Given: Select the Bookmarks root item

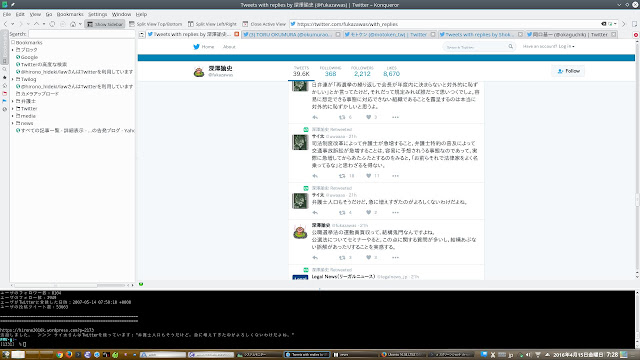Looking at the screenshot, I should (x=27, y=42).
